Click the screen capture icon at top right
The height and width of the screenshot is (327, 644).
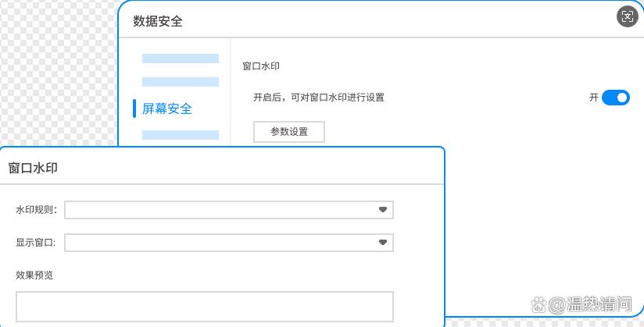coord(627,16)
